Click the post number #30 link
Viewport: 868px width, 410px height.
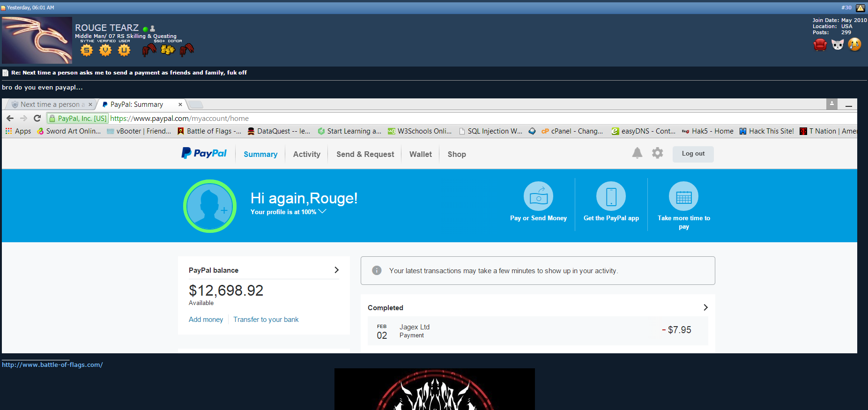846,7
